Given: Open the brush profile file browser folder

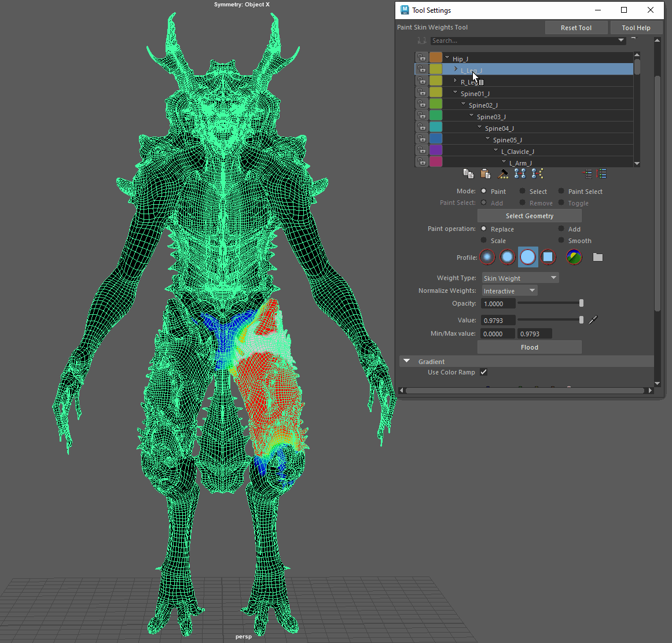Looking at the screenshot, I should pos(598,257).
